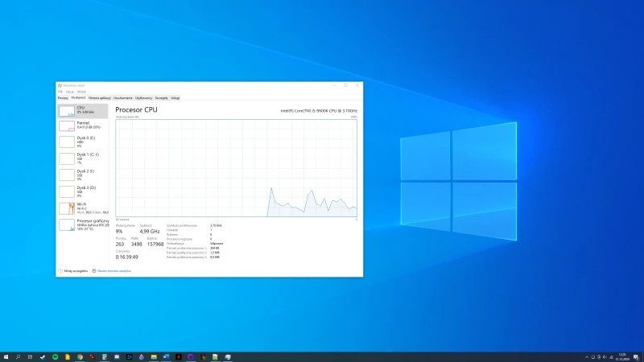Open the Pamięć memory performance item
This screenshot has height=362, width=644.
[x=83, y=125]
